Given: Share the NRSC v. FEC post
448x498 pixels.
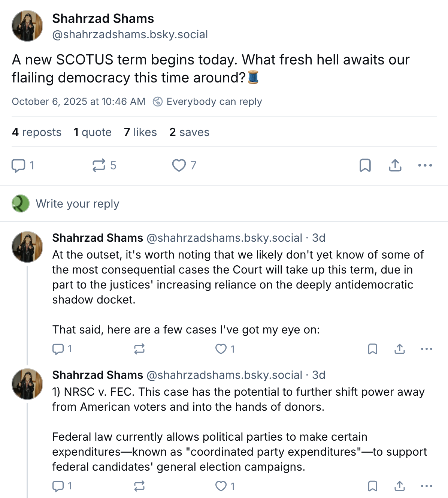Looking at the screenshot, I should tap(400, 486).
